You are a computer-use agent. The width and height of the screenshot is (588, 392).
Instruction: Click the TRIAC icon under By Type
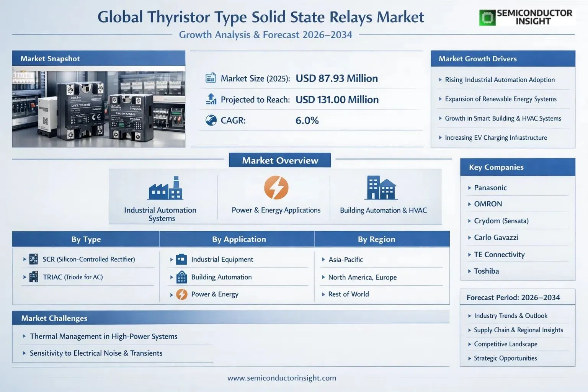34,277
